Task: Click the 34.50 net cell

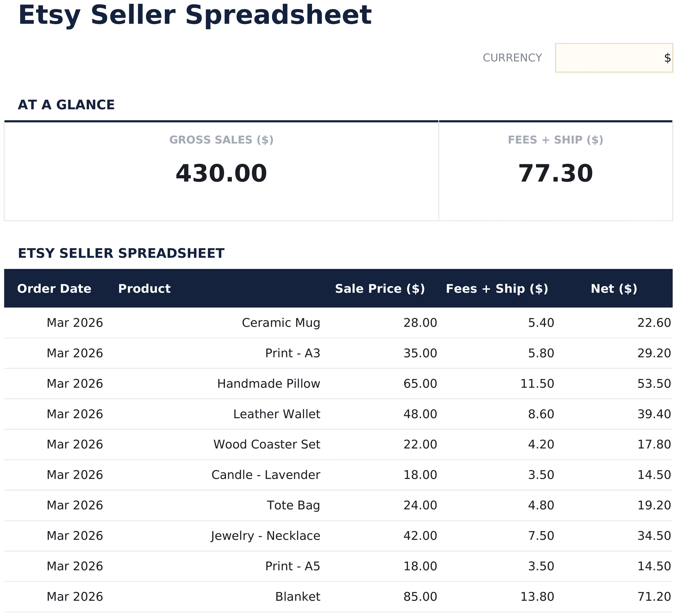Action: click(x=654, y=536)
